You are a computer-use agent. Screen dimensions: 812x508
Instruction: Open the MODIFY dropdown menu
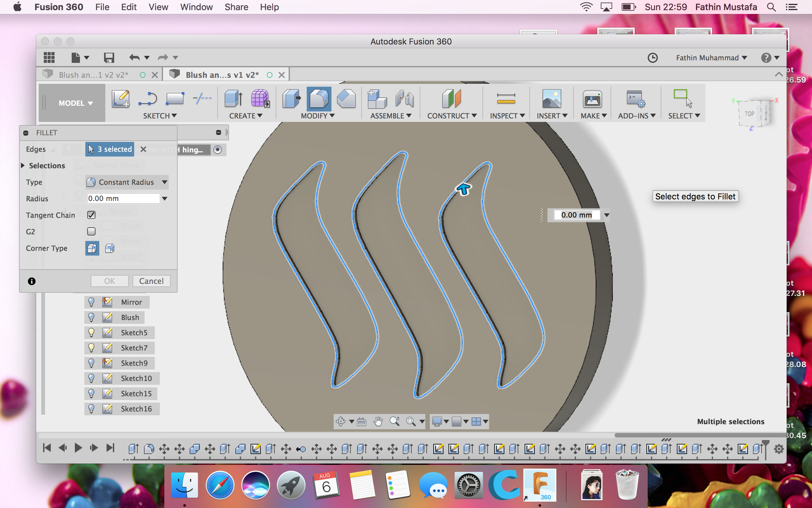(x=318, y=116)
